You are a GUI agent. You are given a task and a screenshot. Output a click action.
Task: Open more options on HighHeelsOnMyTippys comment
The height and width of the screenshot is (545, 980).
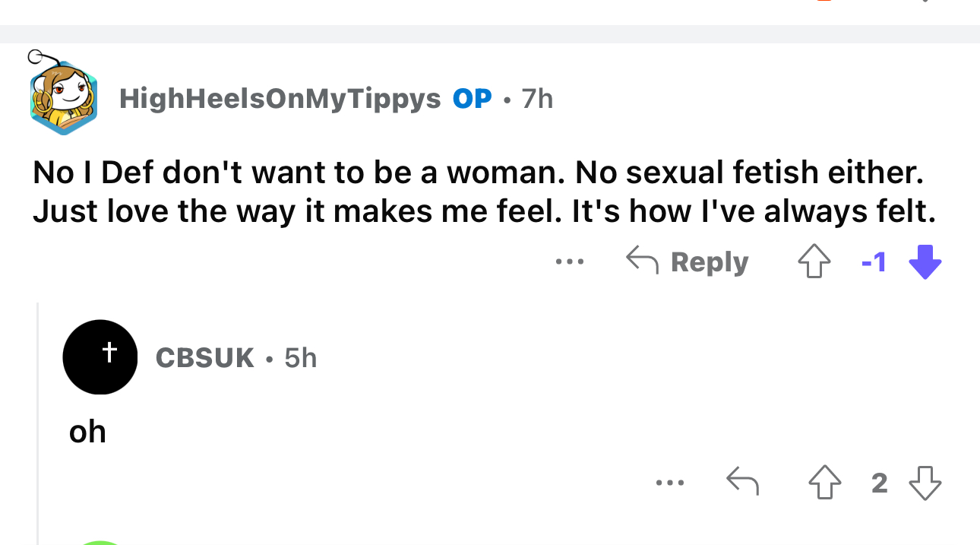coord(569,262)
